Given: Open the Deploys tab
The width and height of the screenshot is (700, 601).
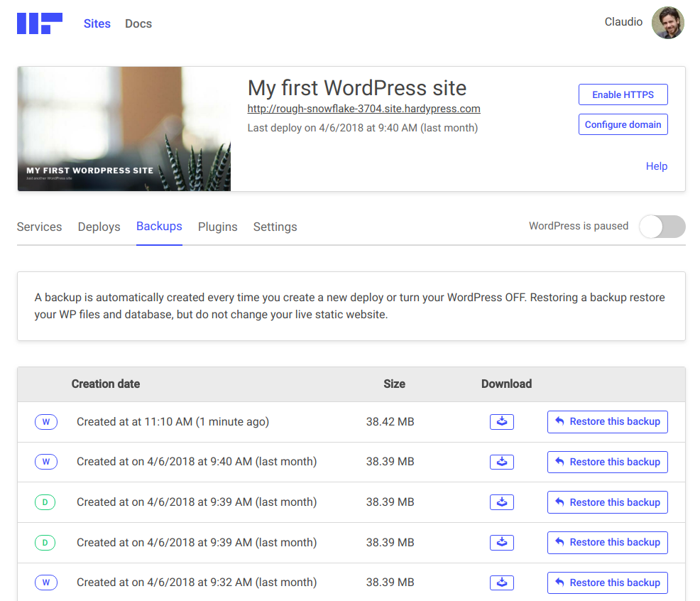Looking at the screenshot, I should click(99, 227).
